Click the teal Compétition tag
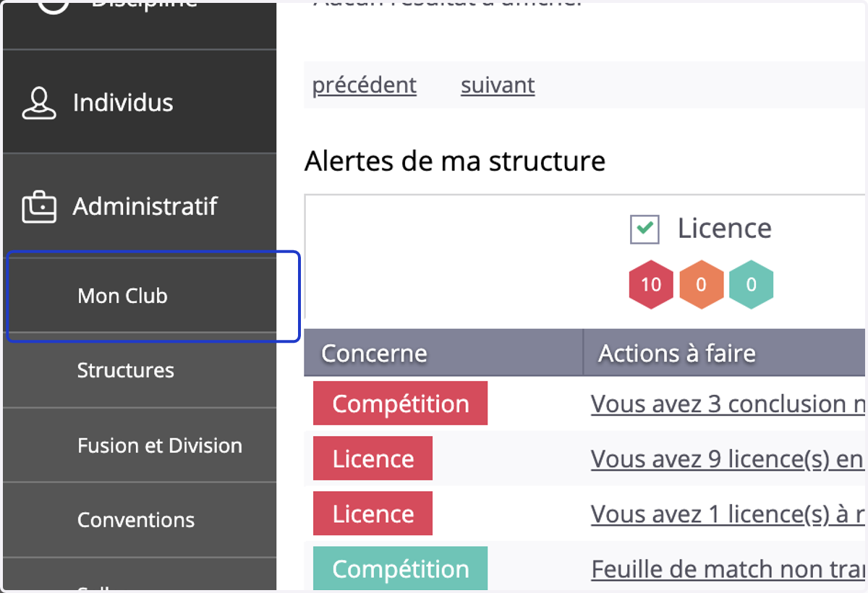The image size is (868, 593). coord(400,568)
